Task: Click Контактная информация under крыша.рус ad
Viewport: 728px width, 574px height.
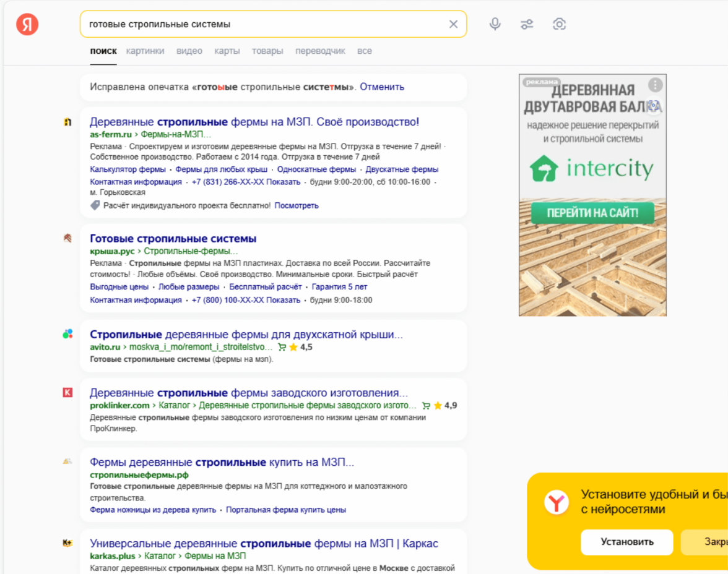Action: click(136, 300)
